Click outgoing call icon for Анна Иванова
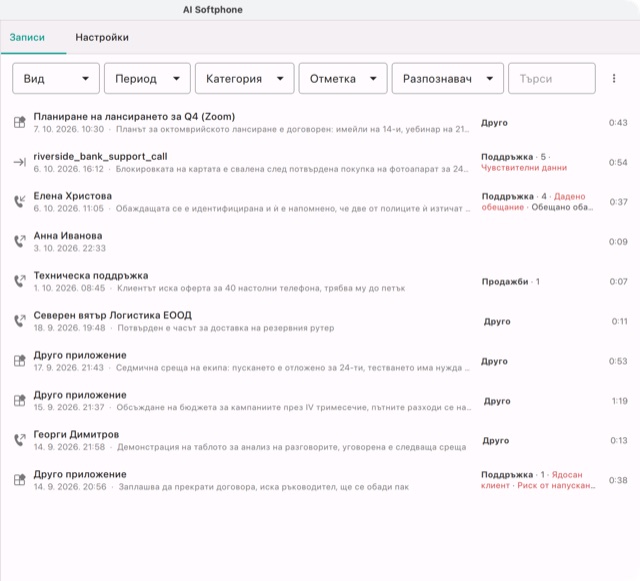Viewport: 640px width, 581px height. pyautogui.click(x=20, y=241)
